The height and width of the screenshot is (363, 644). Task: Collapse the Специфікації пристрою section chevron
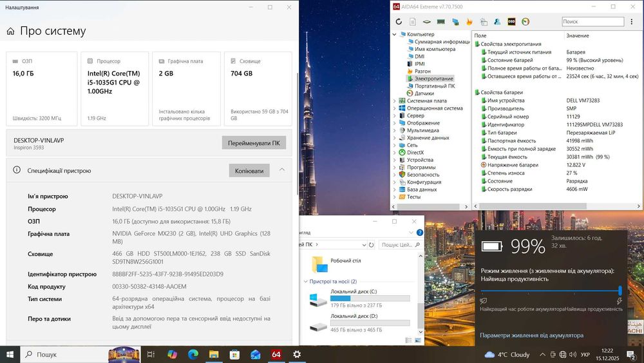pyautogui.click(x=282, y=170)
